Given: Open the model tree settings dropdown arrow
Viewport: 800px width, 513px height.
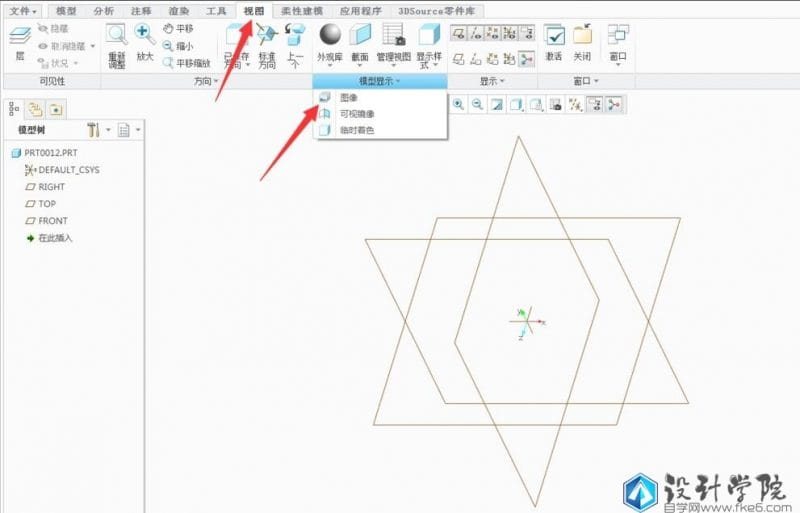Looking at the screenshot, I should [x=108, y=130].
